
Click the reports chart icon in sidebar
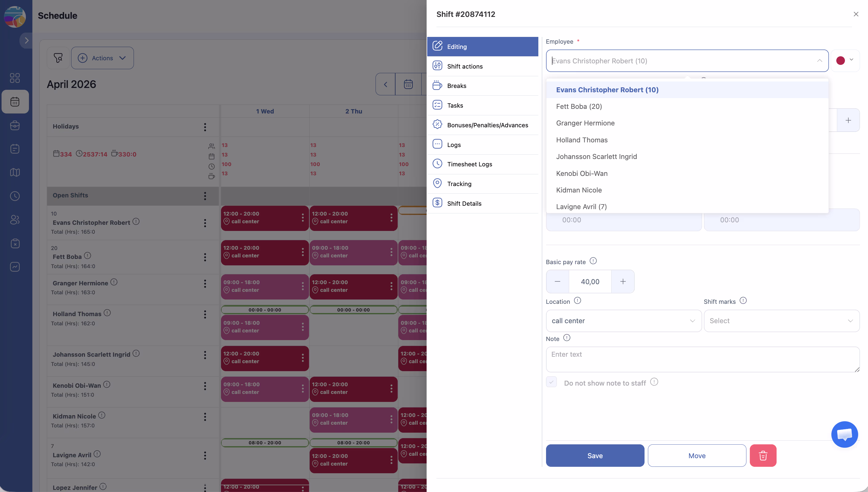15,267
